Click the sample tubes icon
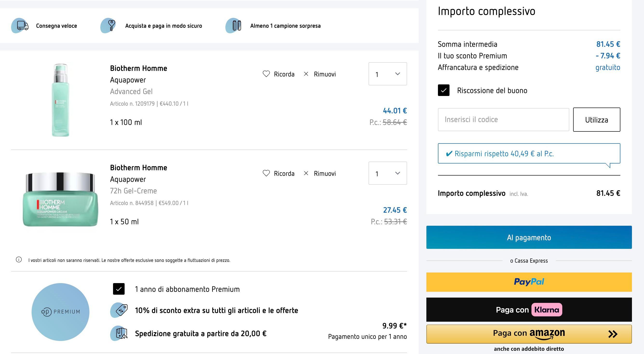Screen dimensions: 644x354 [234, 26]
